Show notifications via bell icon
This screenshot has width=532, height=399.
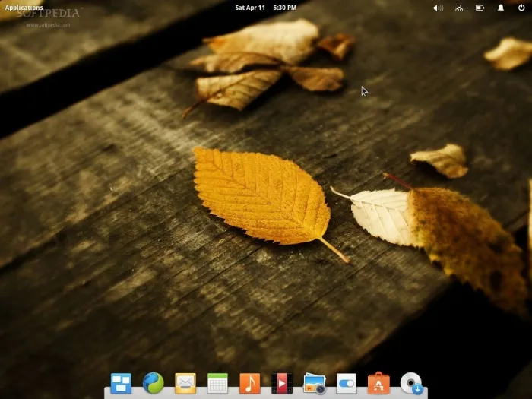coord(501,8)
